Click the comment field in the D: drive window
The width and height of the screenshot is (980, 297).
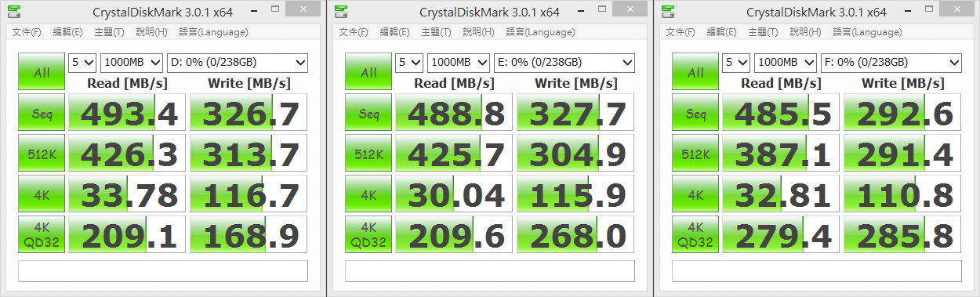[163, 271]
